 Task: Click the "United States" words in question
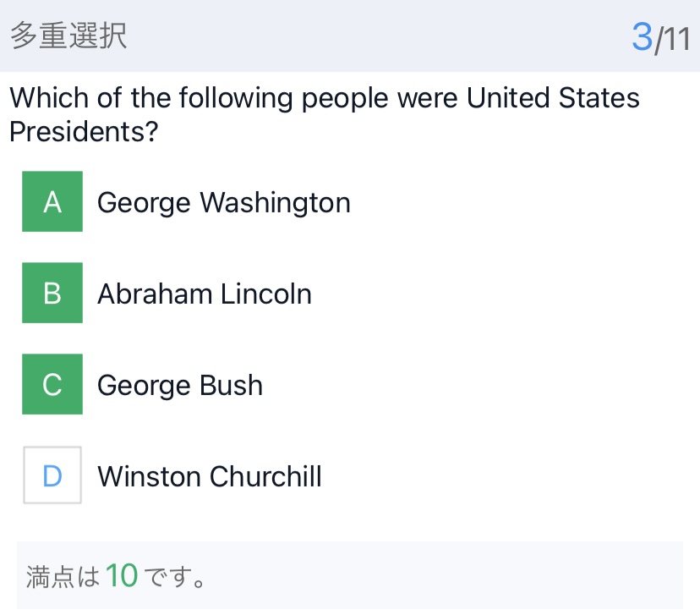click(553, 98)
